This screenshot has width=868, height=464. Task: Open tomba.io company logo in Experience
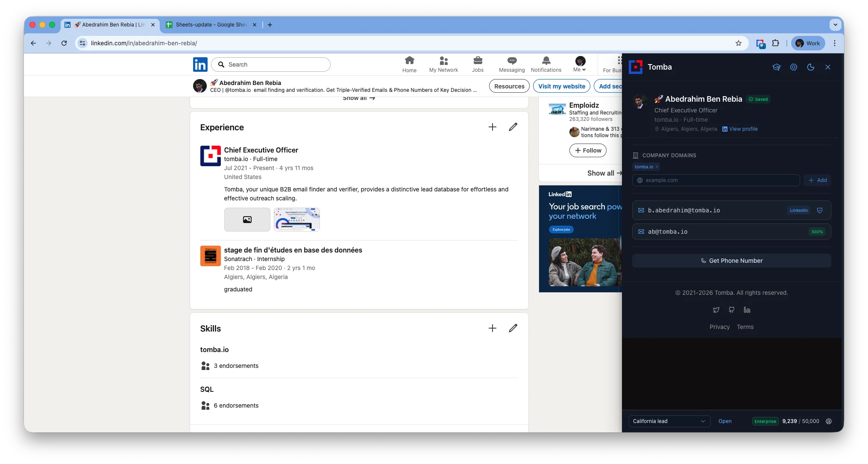tap(211, 156)
